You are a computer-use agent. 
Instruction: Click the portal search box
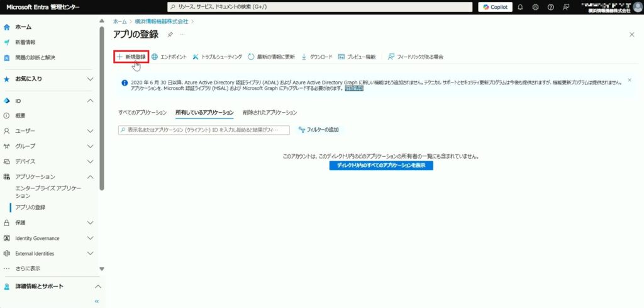coord(319,7)
